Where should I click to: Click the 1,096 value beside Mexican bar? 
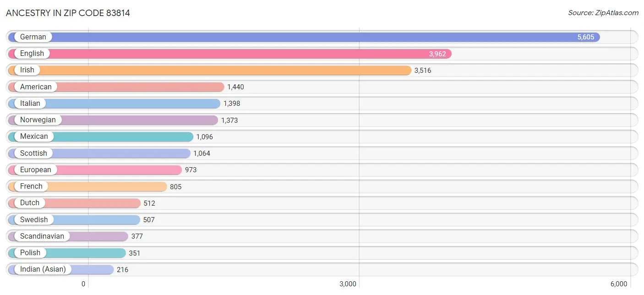click(205, 137)
